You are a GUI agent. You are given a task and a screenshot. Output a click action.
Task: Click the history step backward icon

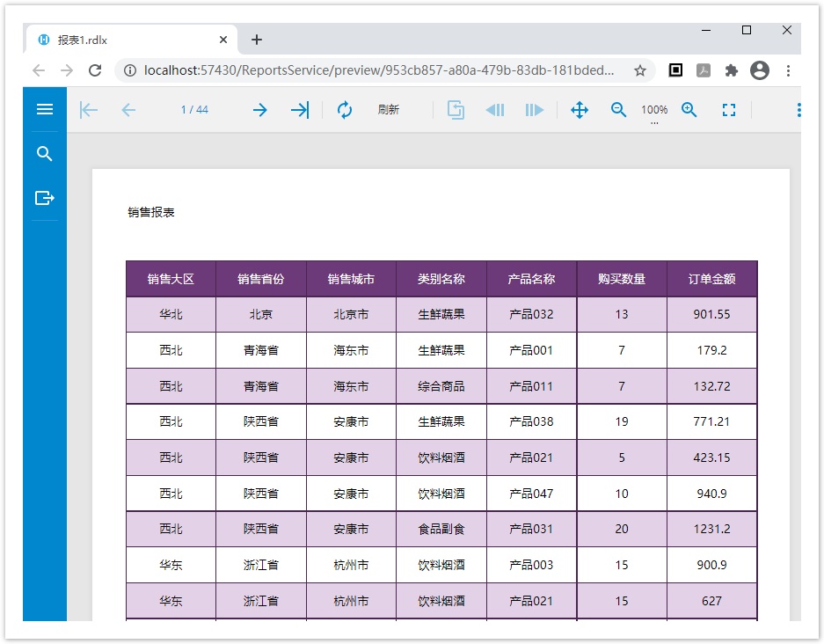tap(495, 110)
